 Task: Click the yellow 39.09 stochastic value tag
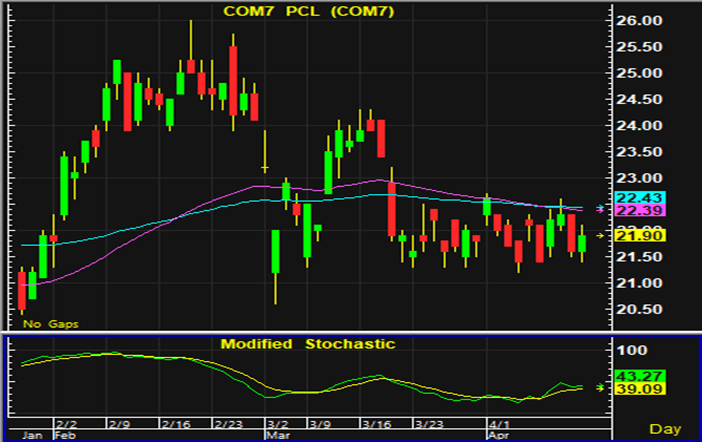(635, 388)
